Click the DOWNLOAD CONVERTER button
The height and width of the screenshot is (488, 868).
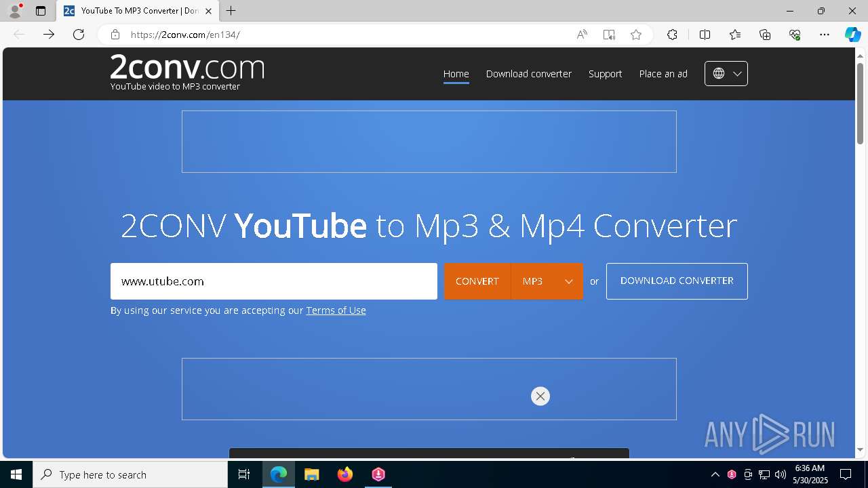[677, 281]
